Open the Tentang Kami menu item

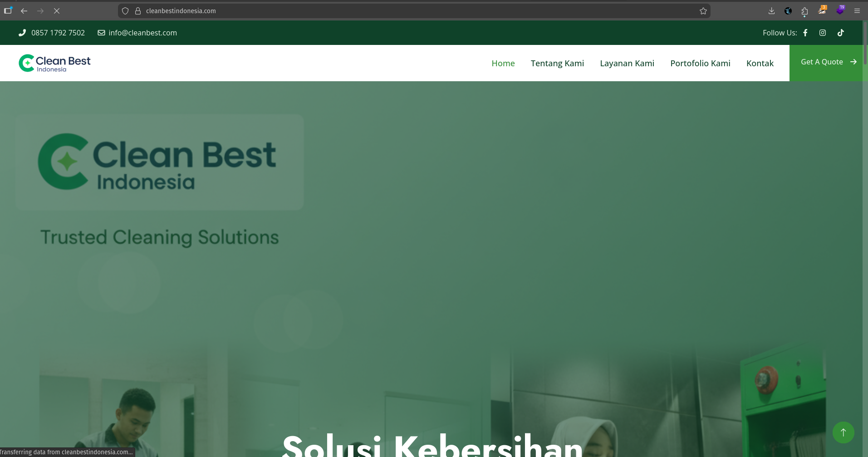(x=557, y=63)
